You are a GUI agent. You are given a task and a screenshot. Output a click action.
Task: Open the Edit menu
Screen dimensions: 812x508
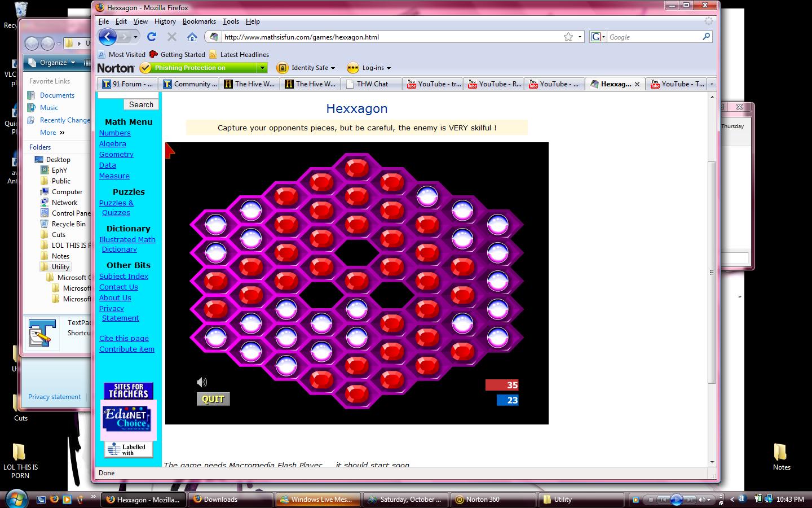click(x=121, y=21)
